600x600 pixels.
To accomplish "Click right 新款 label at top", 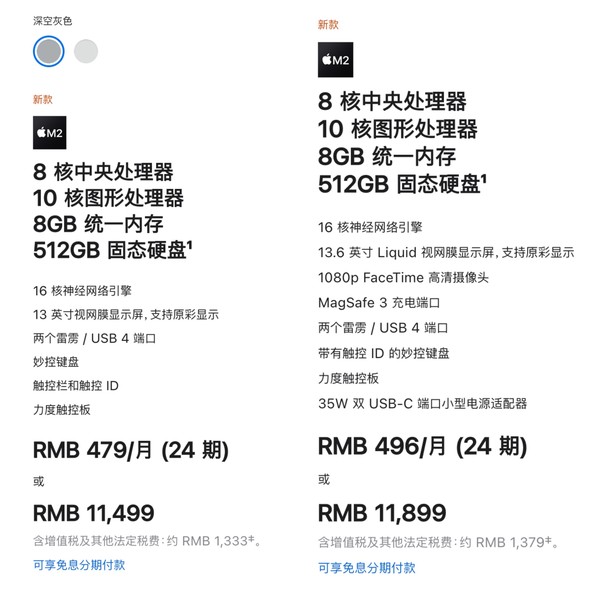I will (x=328, y=24).
